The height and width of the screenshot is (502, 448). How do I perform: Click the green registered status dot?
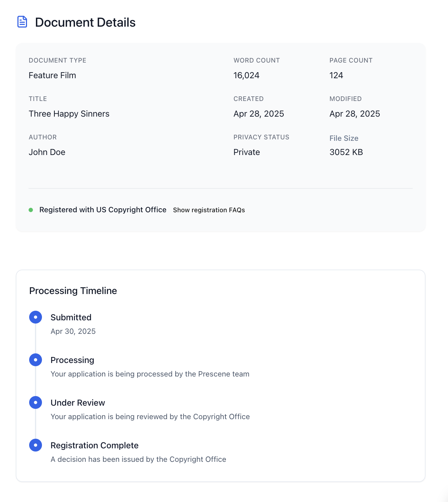point(31,210)
